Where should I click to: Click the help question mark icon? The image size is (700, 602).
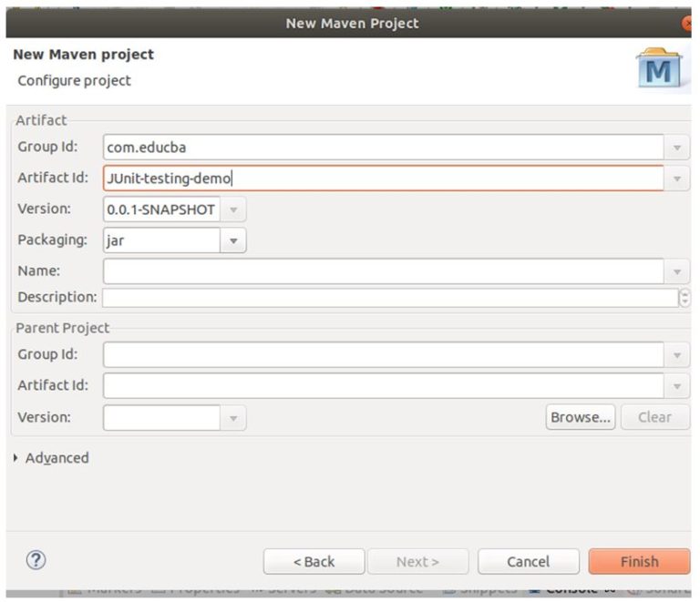tap(38, 560)
